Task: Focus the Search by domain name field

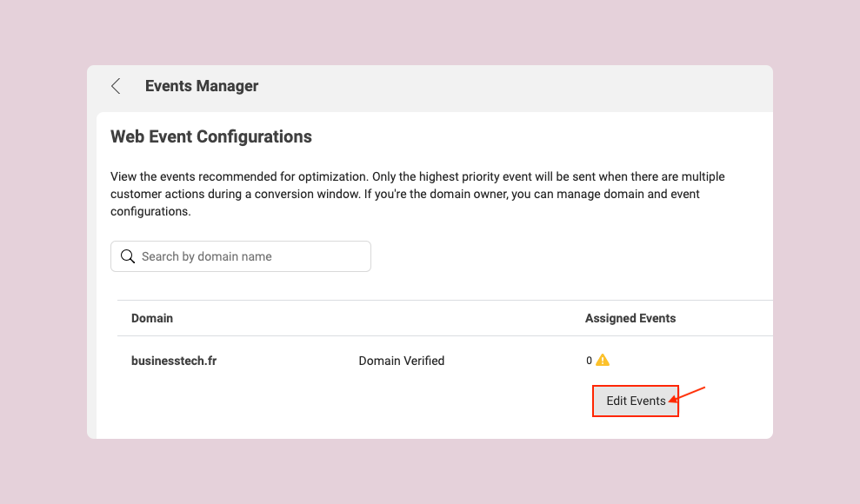Action: pos(241,256)
